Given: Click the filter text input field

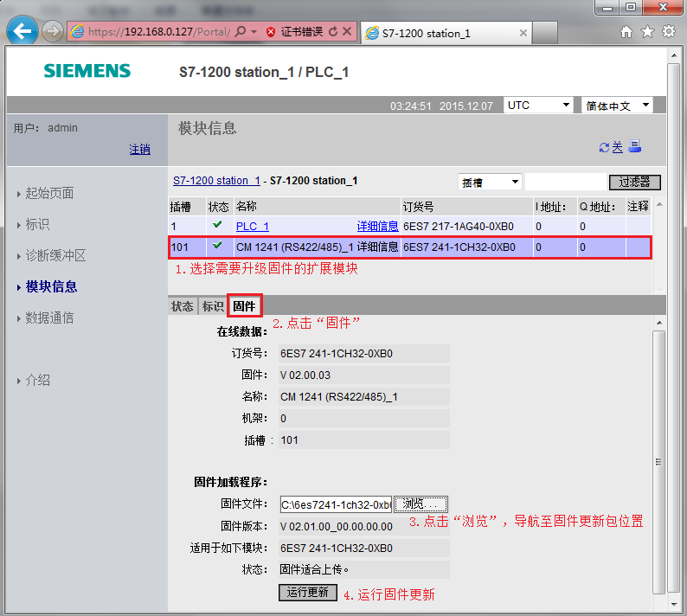Looking at the screenshot, I should 565,182.
